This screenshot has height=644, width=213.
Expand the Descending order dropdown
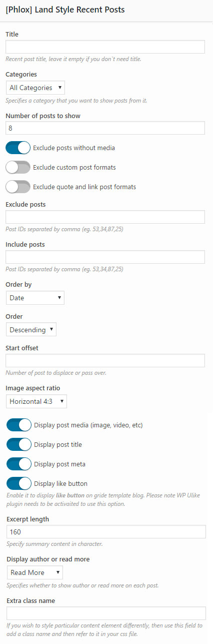click(x=31, y=330)
